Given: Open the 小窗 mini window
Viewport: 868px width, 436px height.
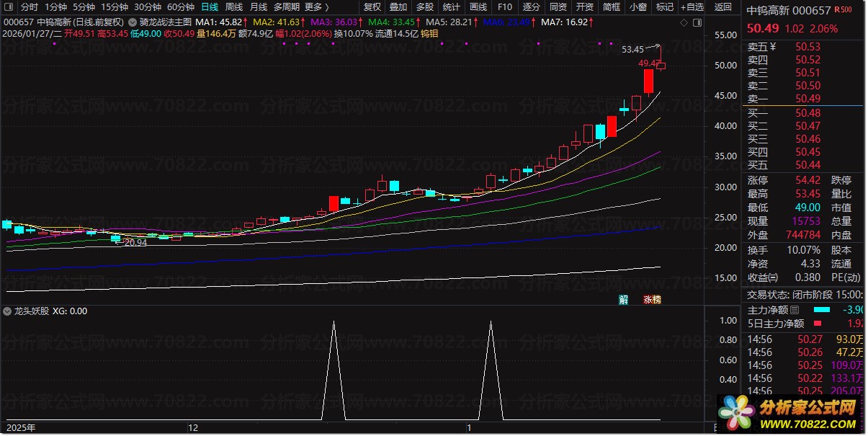Looking at the screenshot, I should (638, 6).
